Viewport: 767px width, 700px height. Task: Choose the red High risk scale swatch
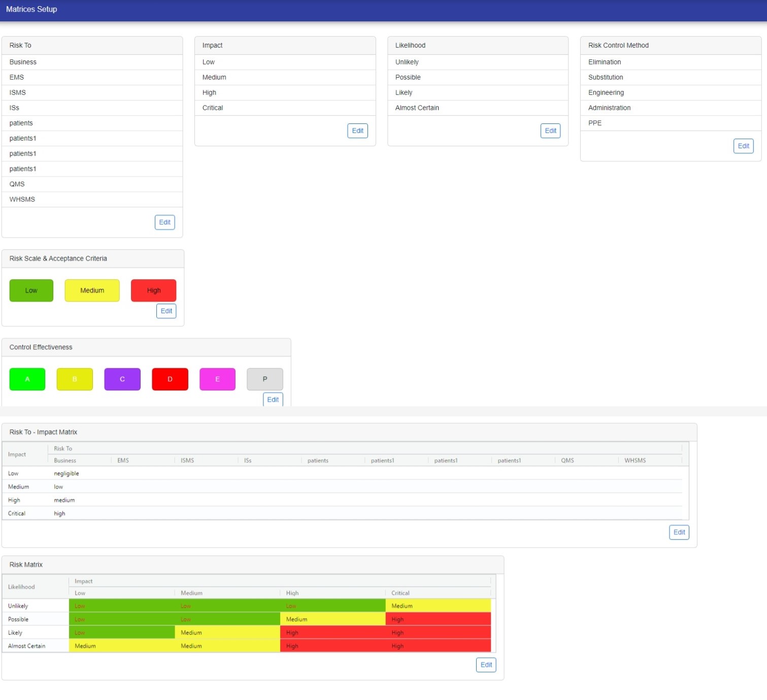coord(153,291)
